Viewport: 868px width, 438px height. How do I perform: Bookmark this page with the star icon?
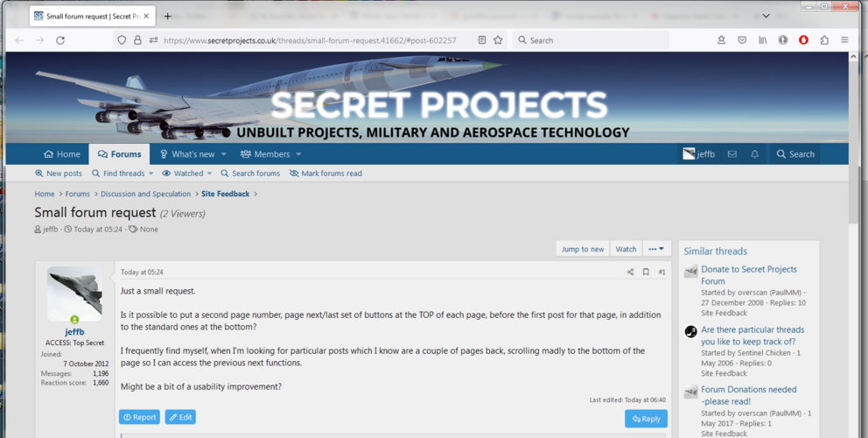pos(498,40)
